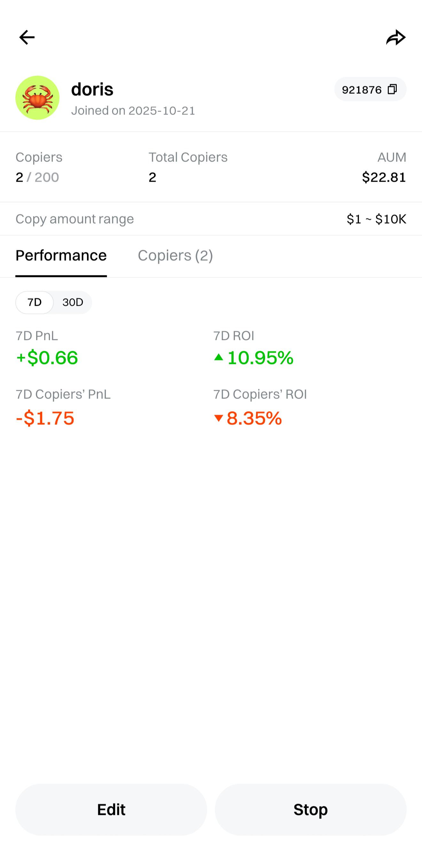Toggle the 7D/30D period selector
Screen dimensions: 422x868
click(x=54, y=302)
